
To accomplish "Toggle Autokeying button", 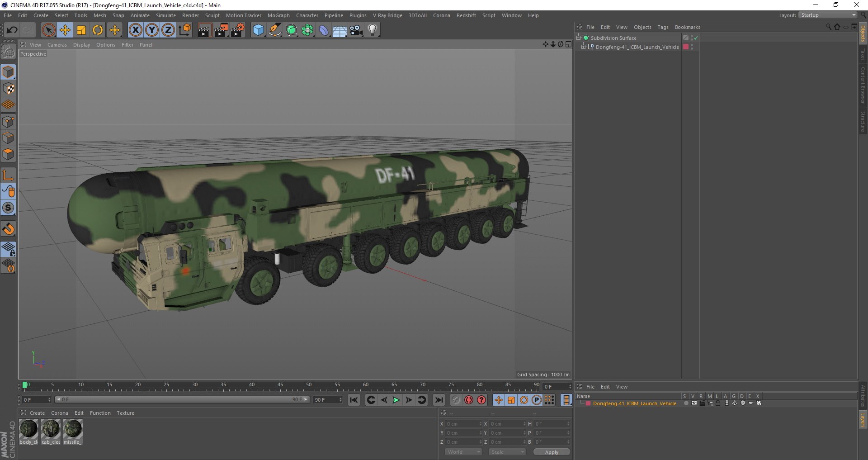I will pos(469,400).
